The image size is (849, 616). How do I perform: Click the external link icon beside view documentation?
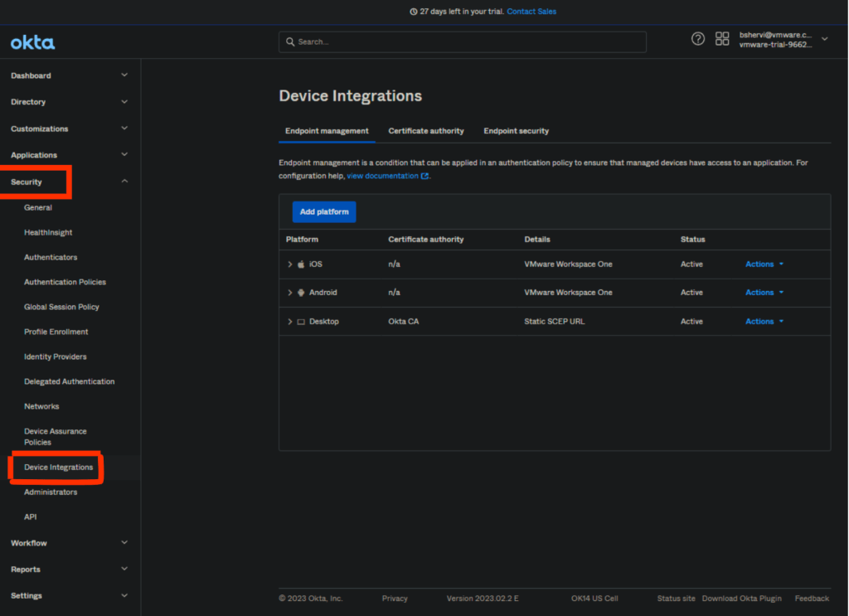point(425,177)
